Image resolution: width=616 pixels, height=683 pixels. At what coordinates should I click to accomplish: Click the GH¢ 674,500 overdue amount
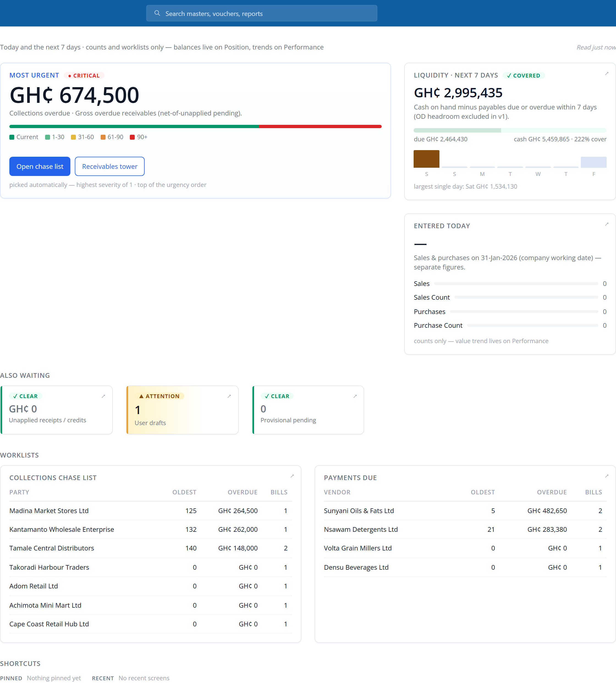tap(74, 95)
